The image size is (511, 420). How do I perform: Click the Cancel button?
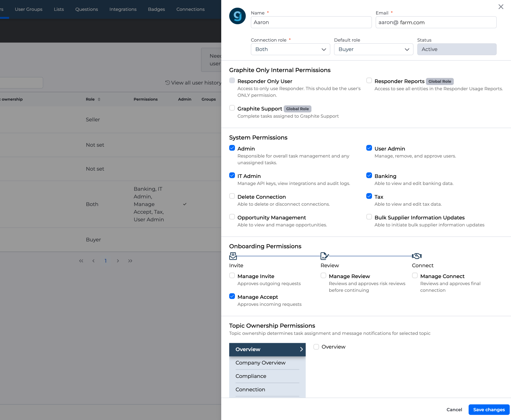[454, 409]
